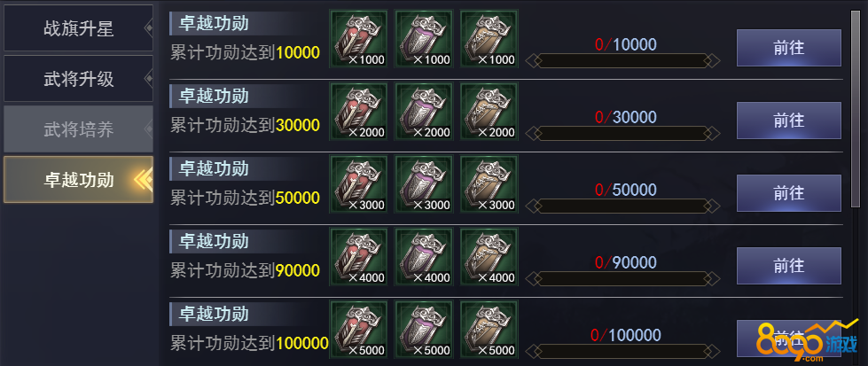Click red medal icon showing ×5000
The image size is (868, 366).
click(358, 330)
